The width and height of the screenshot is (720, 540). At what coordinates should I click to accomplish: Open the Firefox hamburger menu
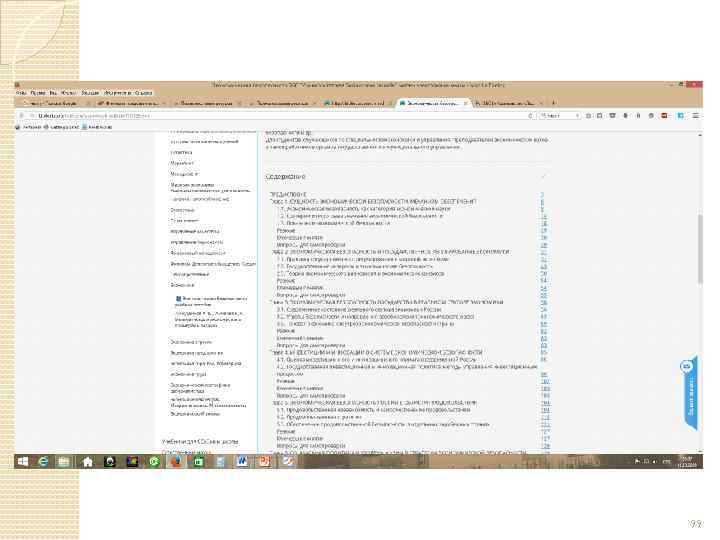point(696,116)
